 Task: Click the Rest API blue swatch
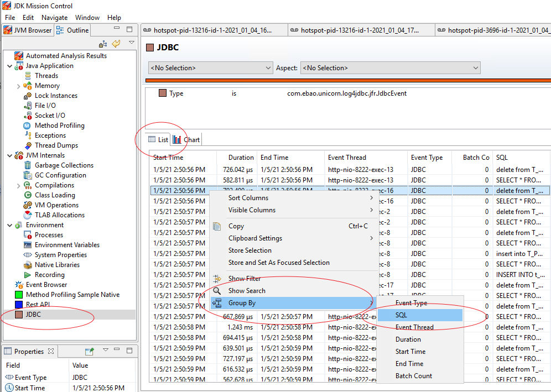(19, 305)
